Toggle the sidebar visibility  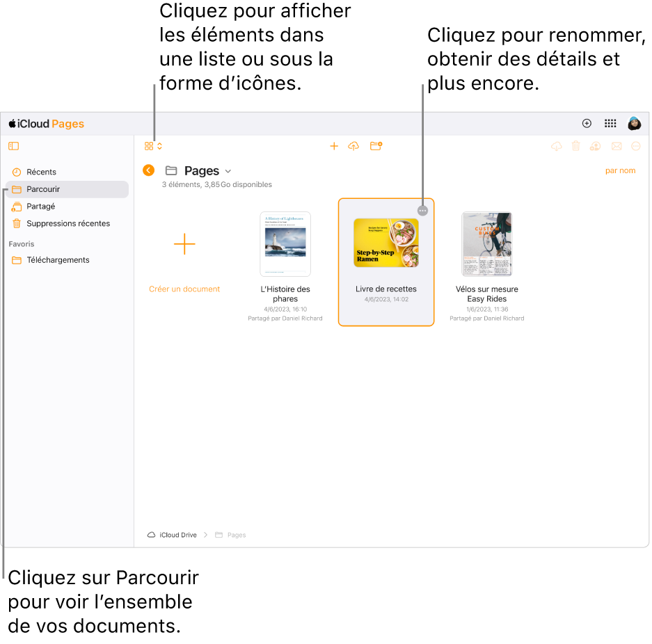14,146
